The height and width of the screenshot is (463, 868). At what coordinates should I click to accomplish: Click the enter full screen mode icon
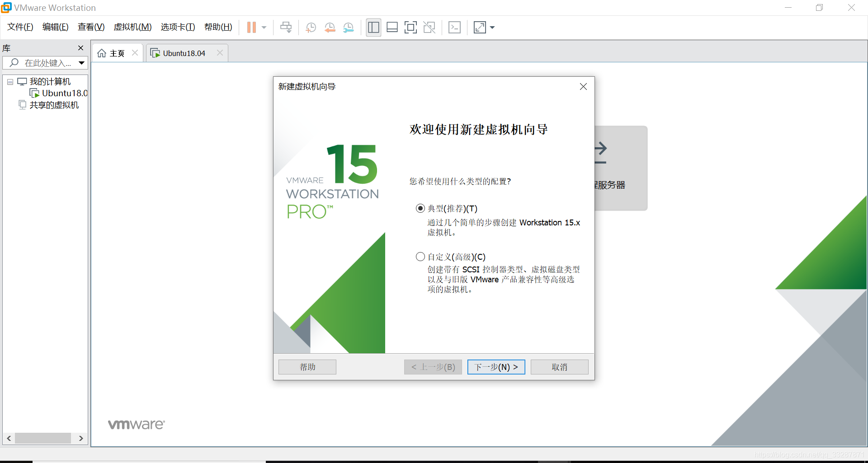410,28
